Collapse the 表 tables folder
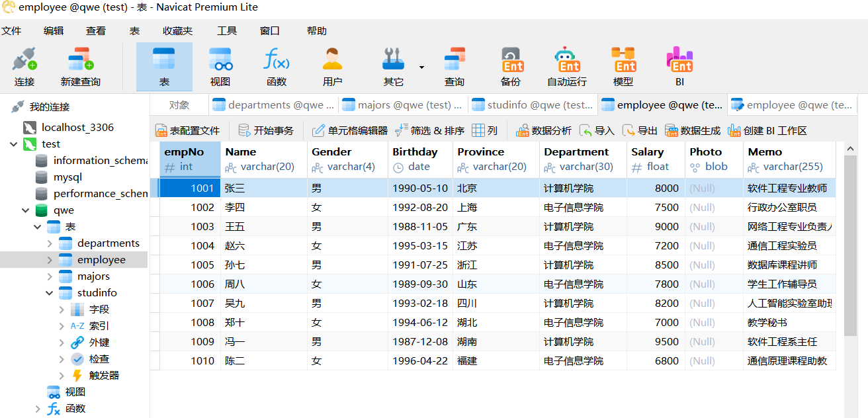This screenshot has width=868, height=418. [x=38, y=226]
